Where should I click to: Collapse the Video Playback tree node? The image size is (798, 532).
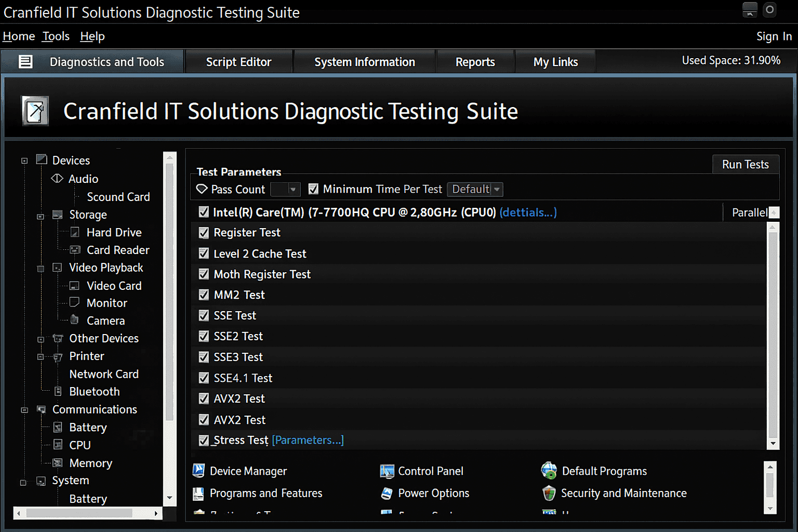[x=41, y=269]
